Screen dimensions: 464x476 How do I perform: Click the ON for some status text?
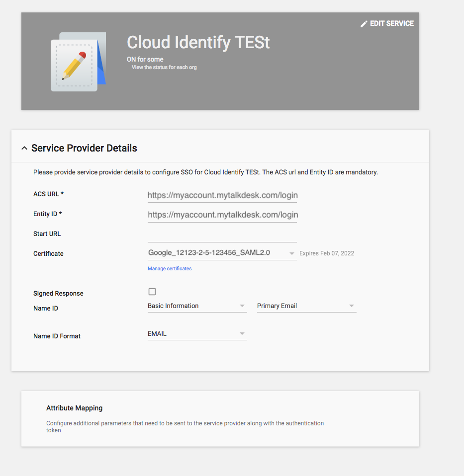coord(145,60)
